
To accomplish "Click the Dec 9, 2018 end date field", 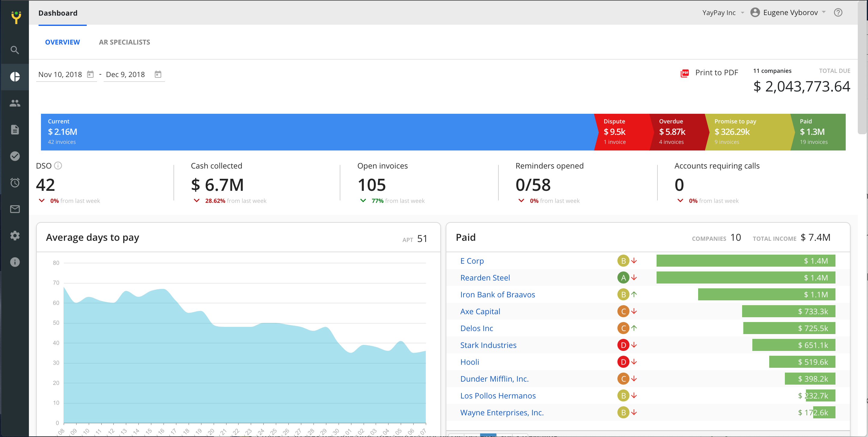I will [x=125, y=74].
